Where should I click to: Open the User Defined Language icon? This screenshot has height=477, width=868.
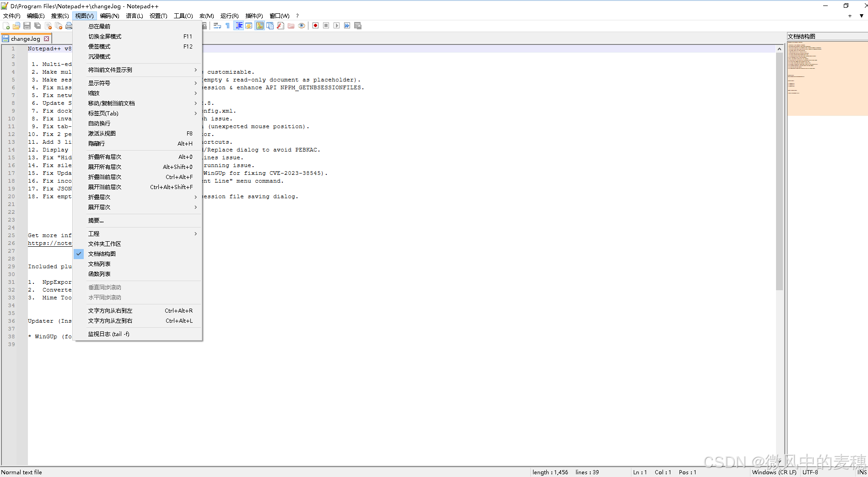[249, 26]
